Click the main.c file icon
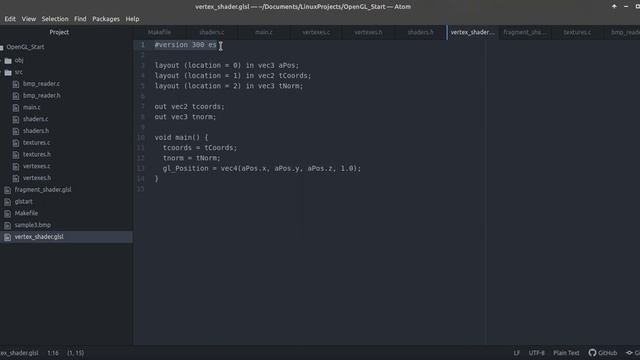Screen dimensions: 640x360 [x=16, y=108]
